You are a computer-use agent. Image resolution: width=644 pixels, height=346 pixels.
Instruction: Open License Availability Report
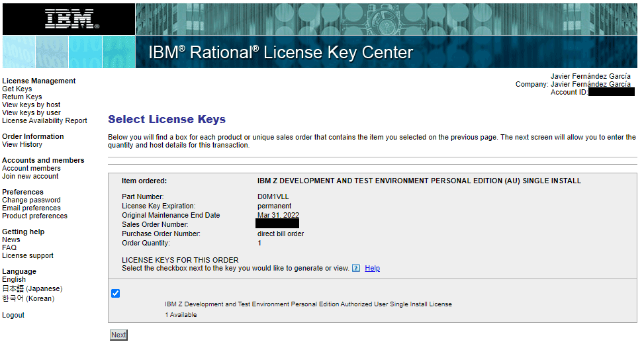pyautogui.click(x=44, y=120)
